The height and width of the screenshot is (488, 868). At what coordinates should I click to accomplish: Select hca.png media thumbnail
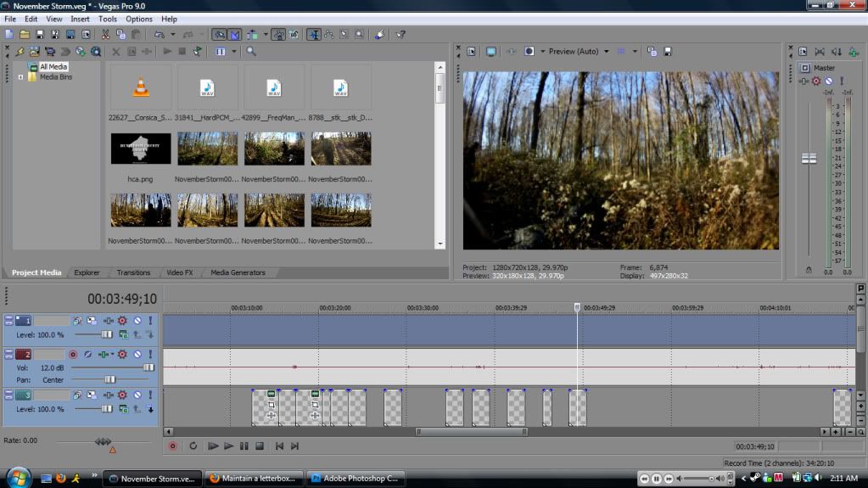tap(141, 149)
